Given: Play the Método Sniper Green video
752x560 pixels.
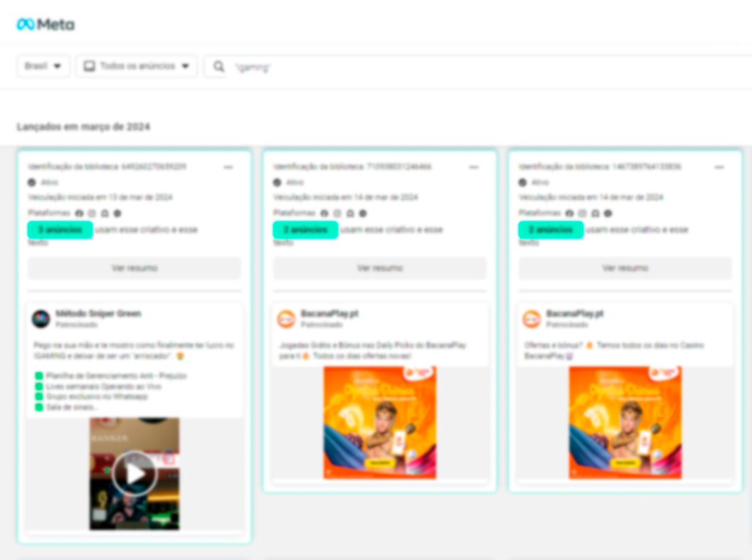Looking at the screenshot, I should tap(134, 473).
